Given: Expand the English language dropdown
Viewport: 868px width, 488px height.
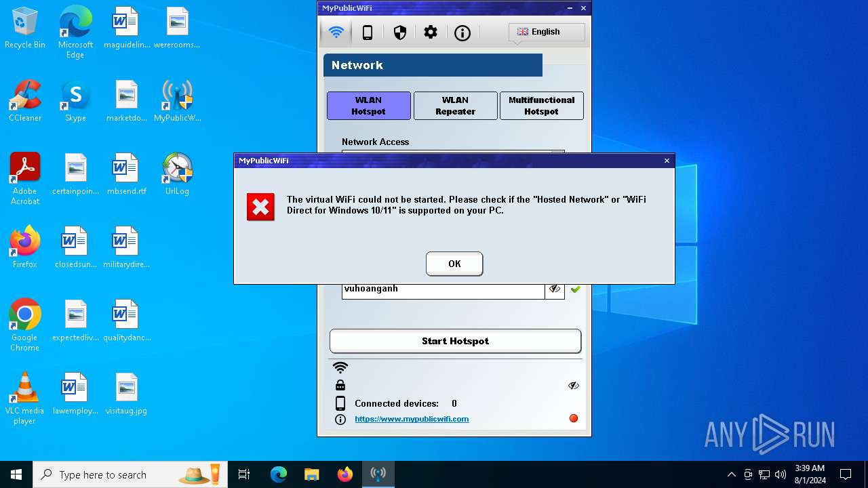Looking at the screenshot, I should (x=547, y=32).
